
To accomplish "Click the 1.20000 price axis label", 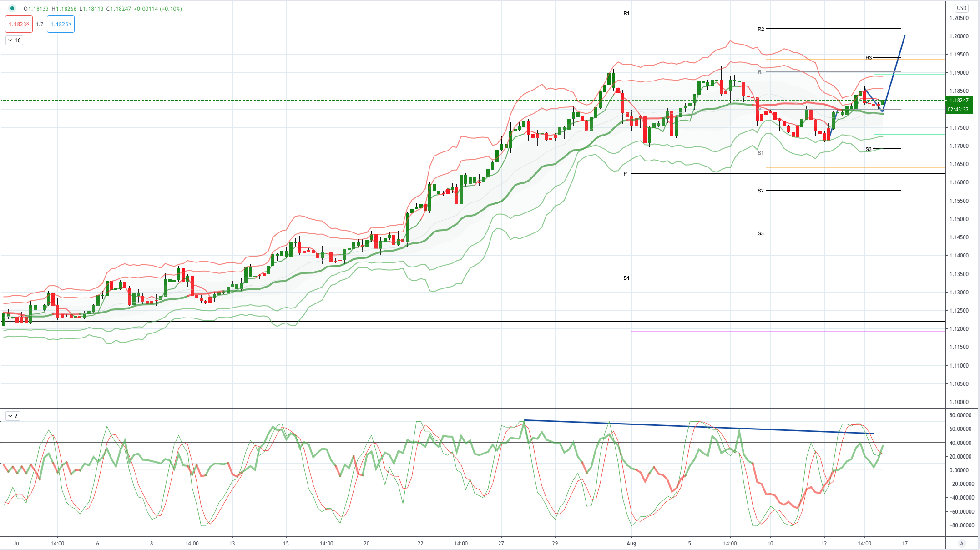I will [959, 36].
